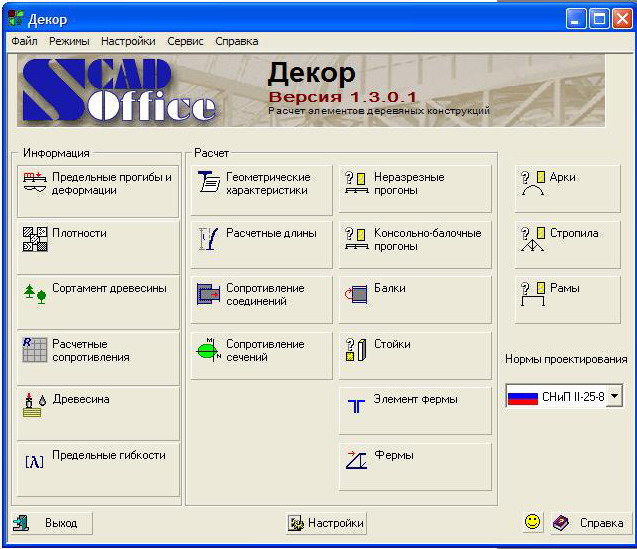Click the Балки beam icon
The height and width of the screenshot is (549, 637).
(x=356, y=294)
